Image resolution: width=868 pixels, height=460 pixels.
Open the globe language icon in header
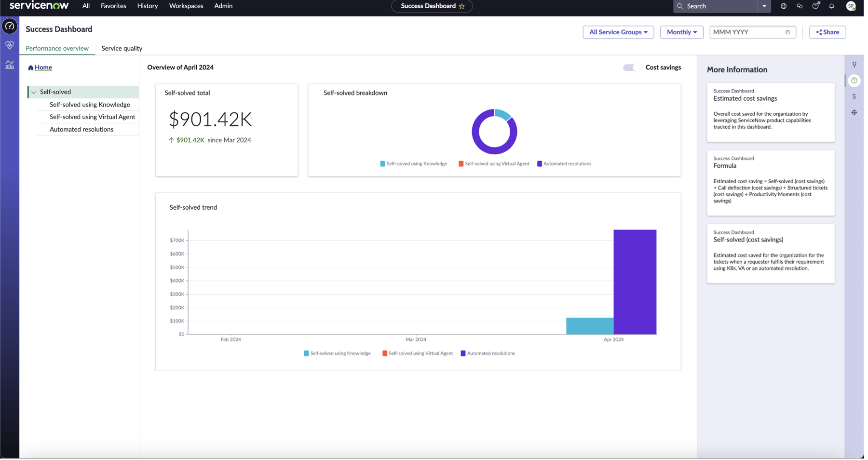point(784,6)
